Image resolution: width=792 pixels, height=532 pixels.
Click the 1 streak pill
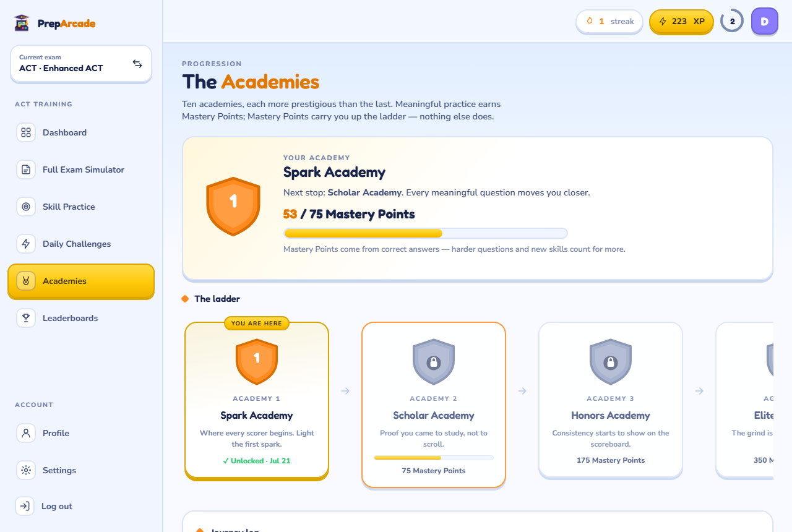click(610, 21)
